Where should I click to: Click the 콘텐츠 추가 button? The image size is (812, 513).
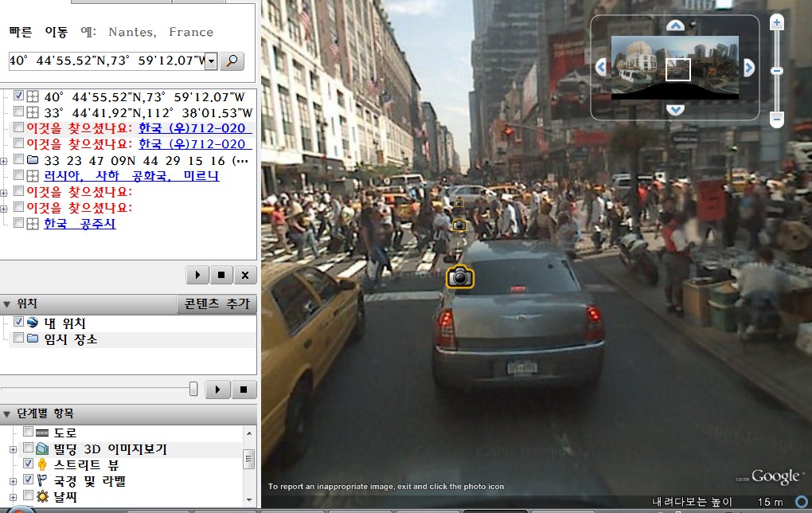(x=217, y=303)
